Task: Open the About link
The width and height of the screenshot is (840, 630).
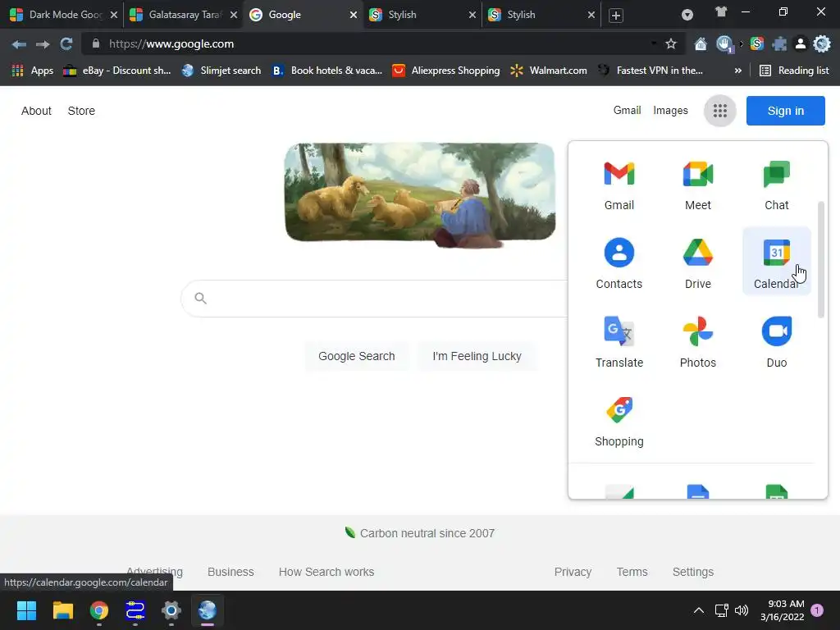Action: coord(36,111)
